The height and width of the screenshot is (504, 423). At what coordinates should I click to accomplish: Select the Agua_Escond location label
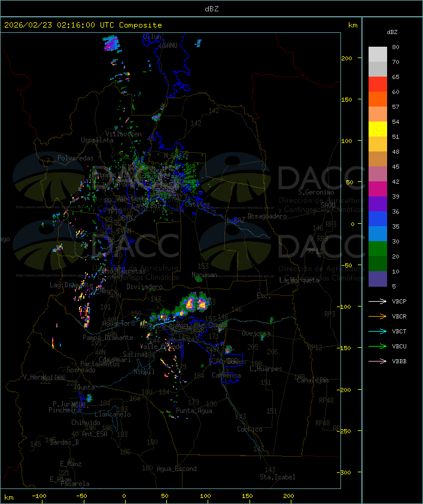pos(176,469)
